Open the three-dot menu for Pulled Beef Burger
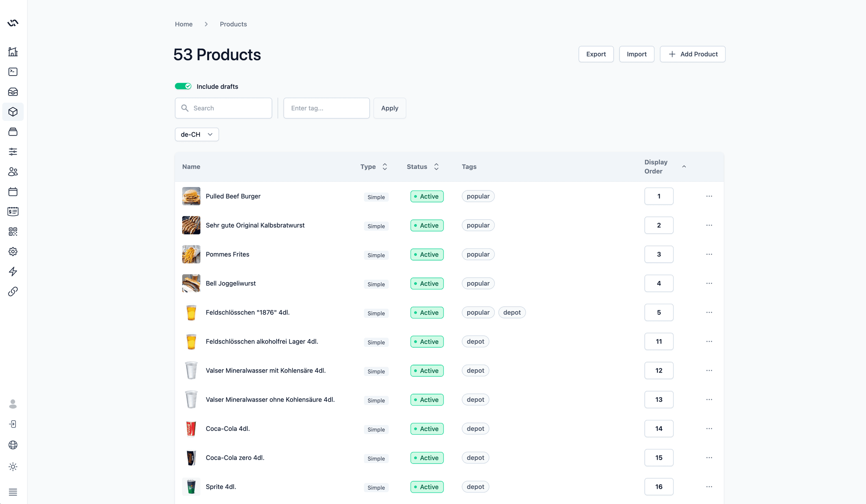The width and height of the screenshot is (866, 504). (709, 196)
